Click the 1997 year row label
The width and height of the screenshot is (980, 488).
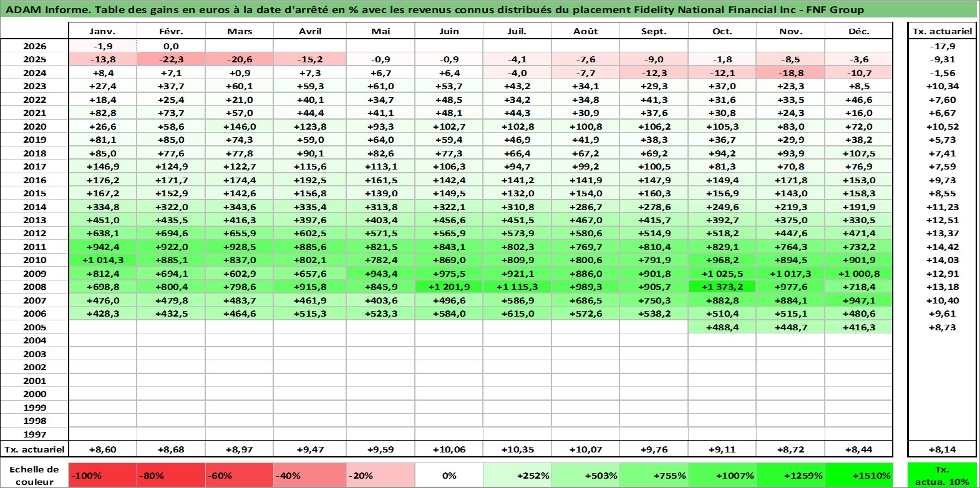pyautogui.click(x=35, y=434)
